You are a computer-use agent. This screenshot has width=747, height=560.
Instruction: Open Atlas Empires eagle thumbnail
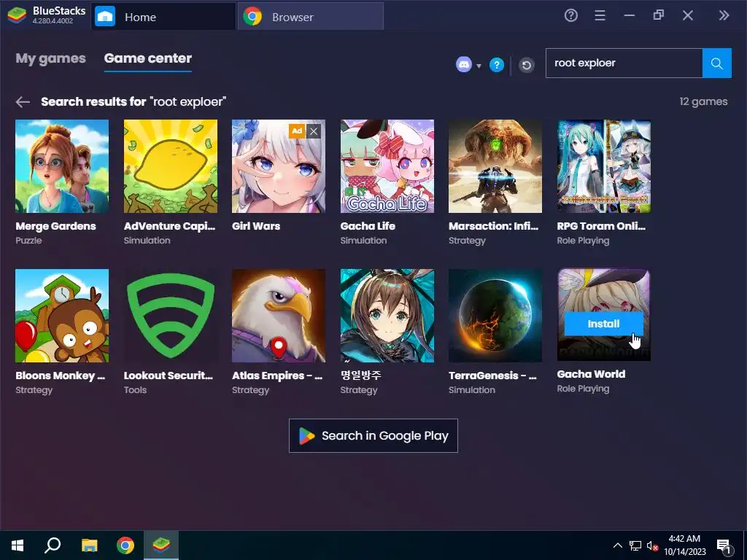click(x=279, y=316)
